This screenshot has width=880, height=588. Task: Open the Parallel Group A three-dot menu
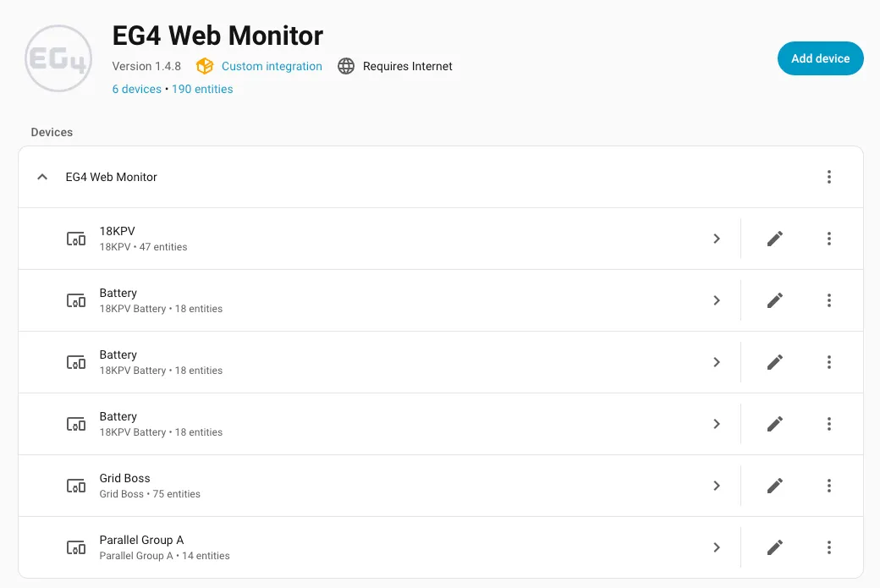pos(829,547)
